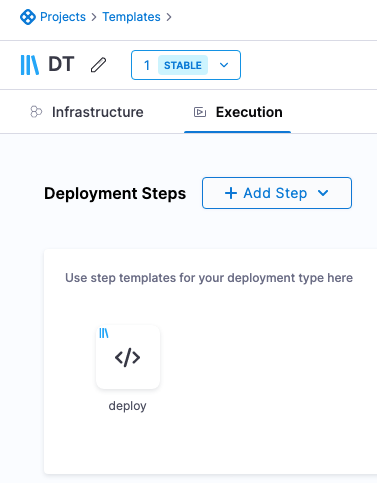The image size is (377, 483).
Task: Click the STABLE version badge
Action: tap(183, 65)
